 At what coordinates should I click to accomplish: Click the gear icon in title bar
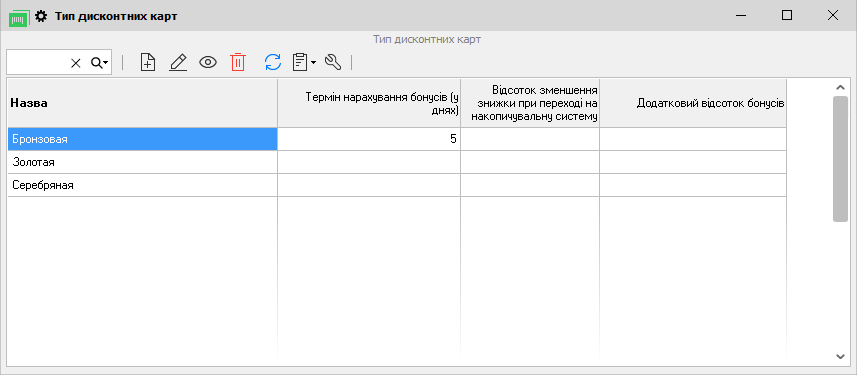pyautogui.click(x=41, y=16)
